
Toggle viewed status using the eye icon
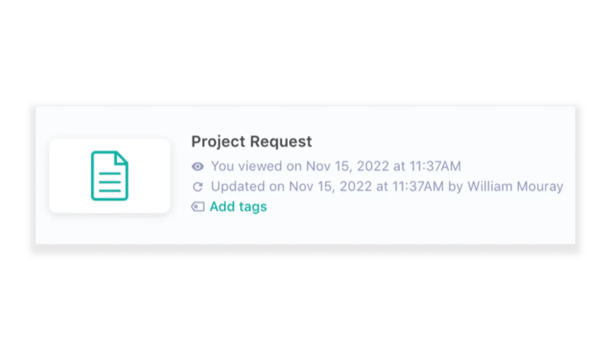[197, 166]
